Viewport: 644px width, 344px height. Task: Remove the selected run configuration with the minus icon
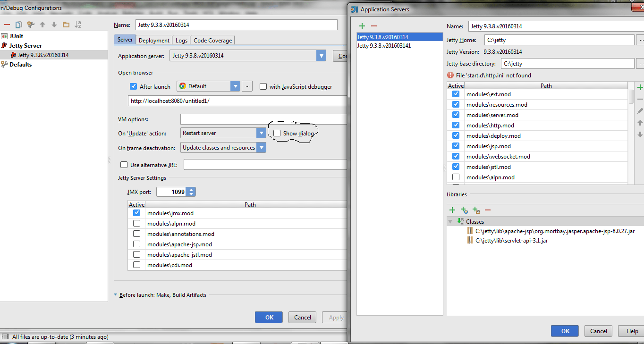7,25
